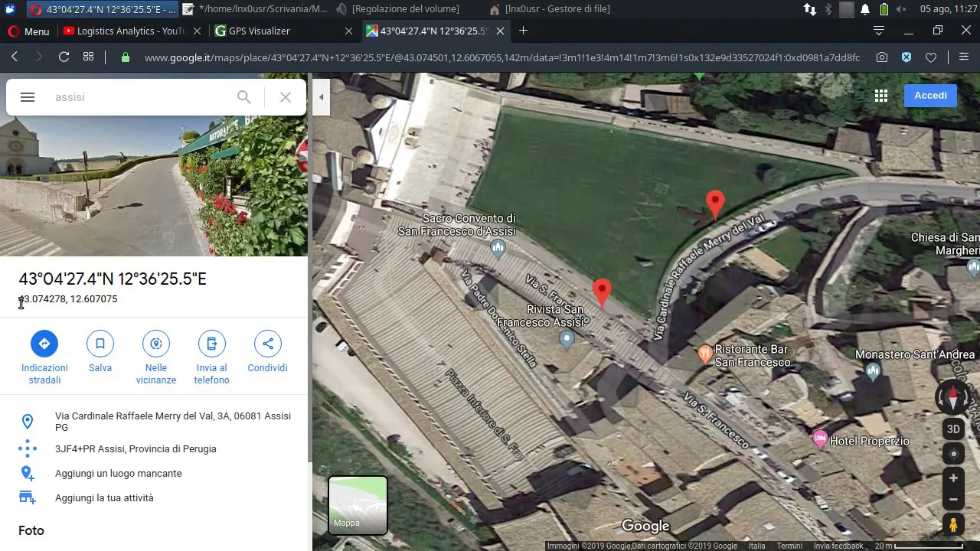Click Aggiungi un luogo mancante

coord(153,474)
